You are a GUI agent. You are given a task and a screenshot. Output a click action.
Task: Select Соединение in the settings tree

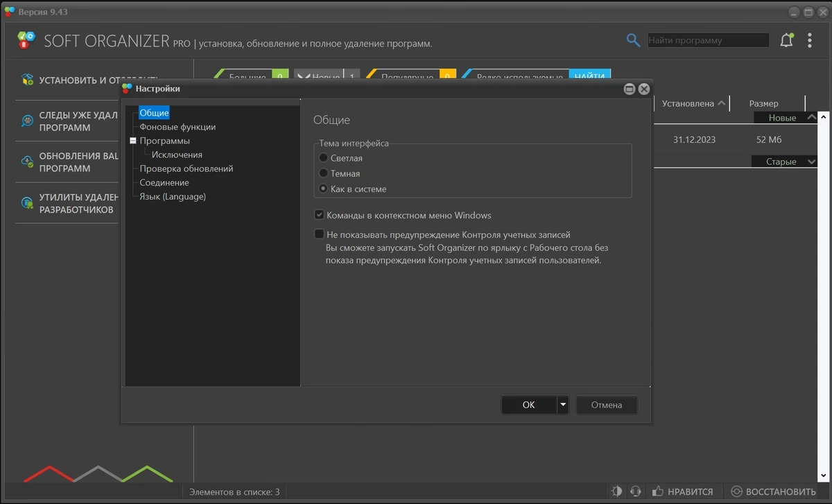(x=164, y=182)
